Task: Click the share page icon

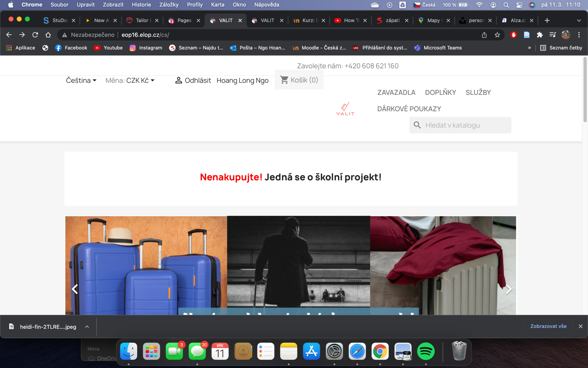Action: pyautogui.click(x=484, y=35)
